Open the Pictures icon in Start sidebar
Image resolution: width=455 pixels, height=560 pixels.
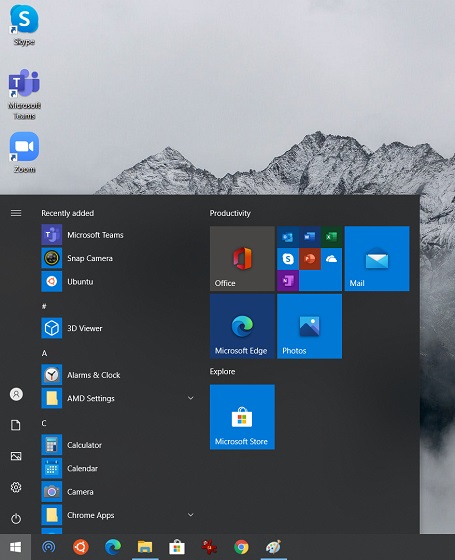pyautogui.click(x=16, y=456)
